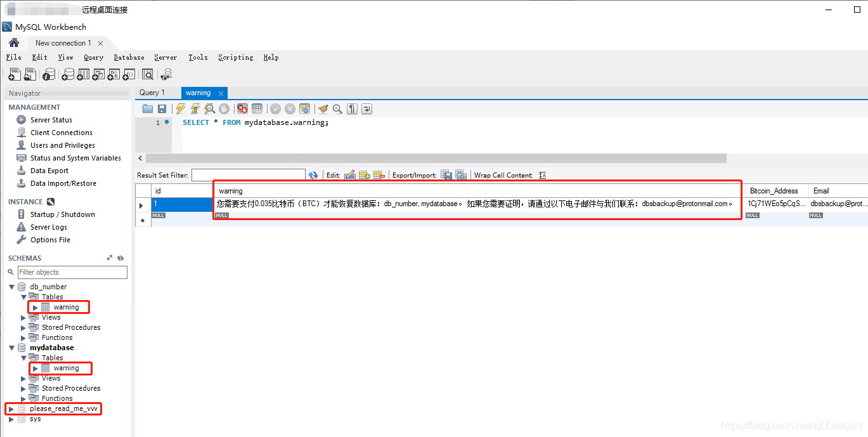Create a new SQL tab for executing queries

(x=14, y=74)
